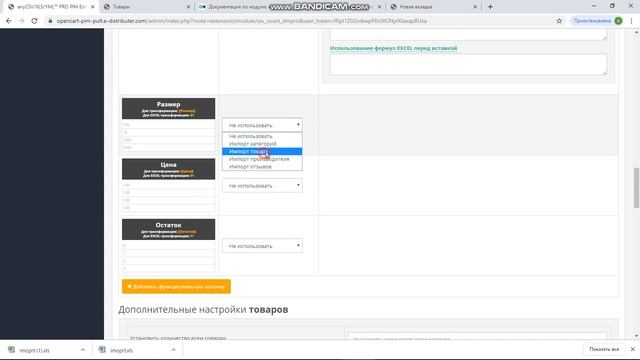Open downloaded file imoprt (1).xls
Image resolution: width=640 pixels, height=360 pixels.
point(34,350)
